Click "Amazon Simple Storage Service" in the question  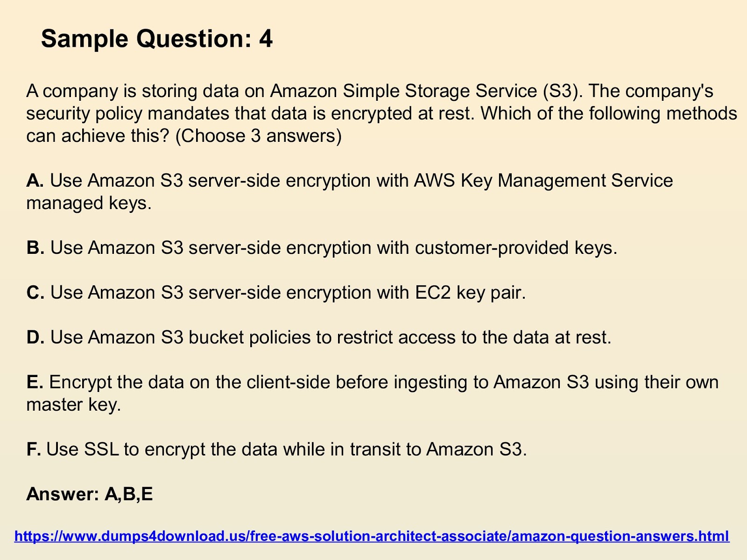point(403,91)
